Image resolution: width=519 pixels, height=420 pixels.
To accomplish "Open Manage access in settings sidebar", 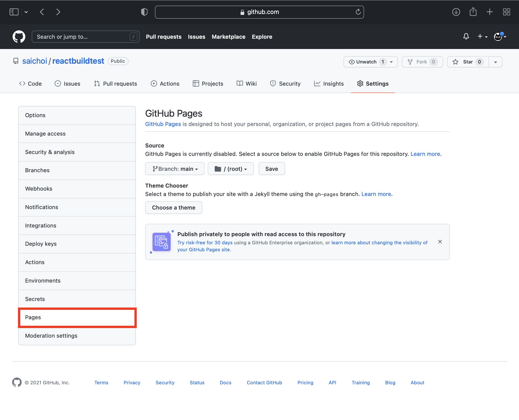I will click(x=77, y=133).
